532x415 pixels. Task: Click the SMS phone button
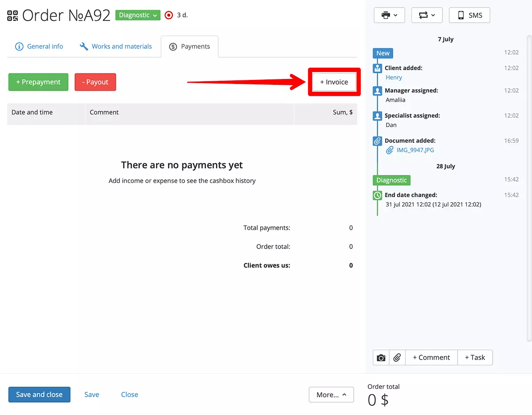(469, 15)
